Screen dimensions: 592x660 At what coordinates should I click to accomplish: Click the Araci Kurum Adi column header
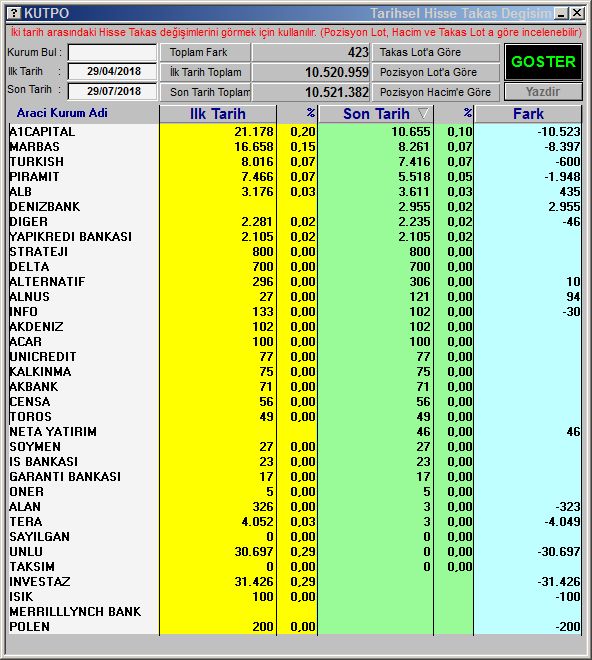coord(62,113)
